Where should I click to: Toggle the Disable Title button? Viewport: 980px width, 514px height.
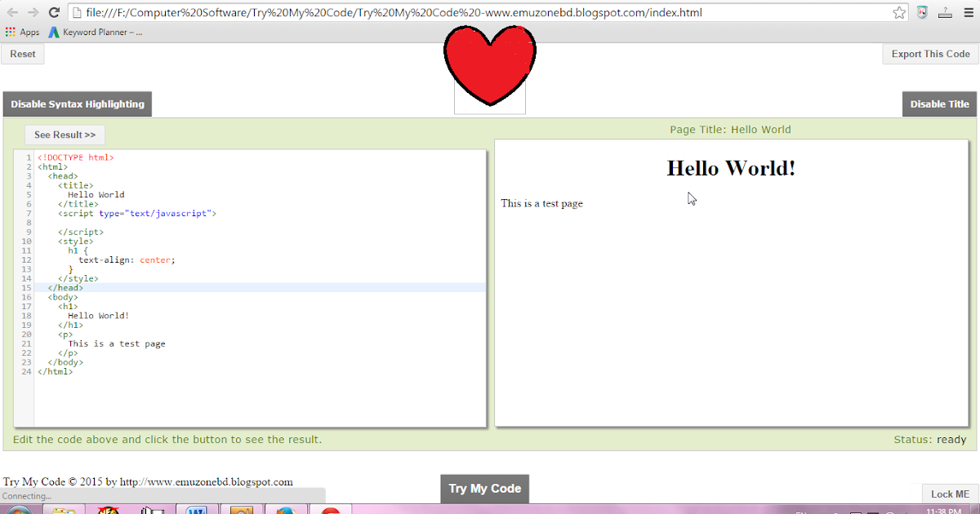click(x=939, y=104)
